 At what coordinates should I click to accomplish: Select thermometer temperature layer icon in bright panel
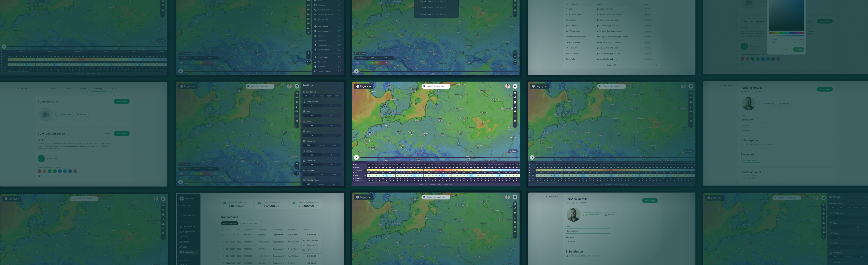tap(515, 107)
